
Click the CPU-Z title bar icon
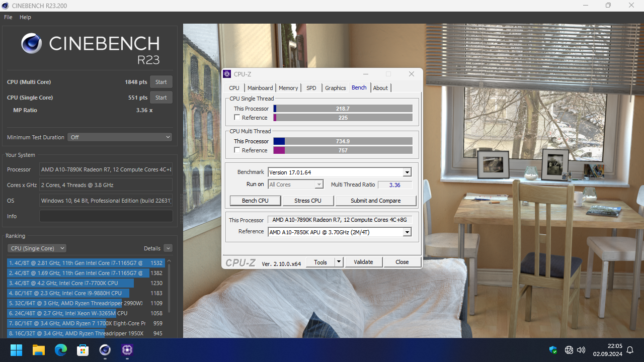coord(227,74)
